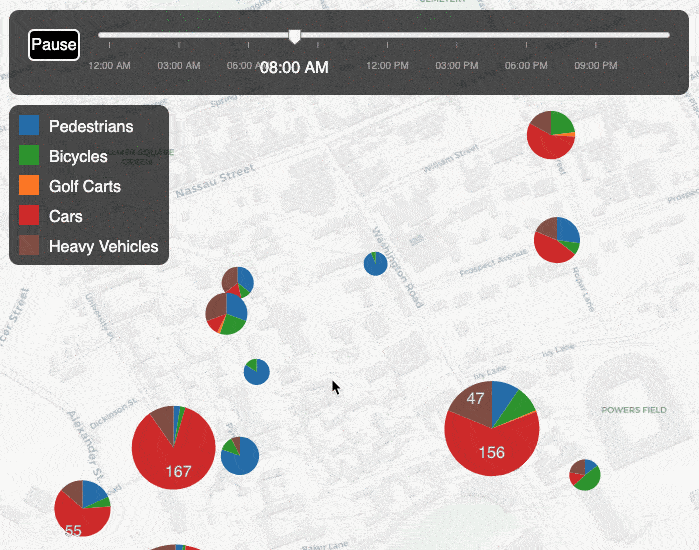Click the small pie chart below Powers Field label

(585, 475)
